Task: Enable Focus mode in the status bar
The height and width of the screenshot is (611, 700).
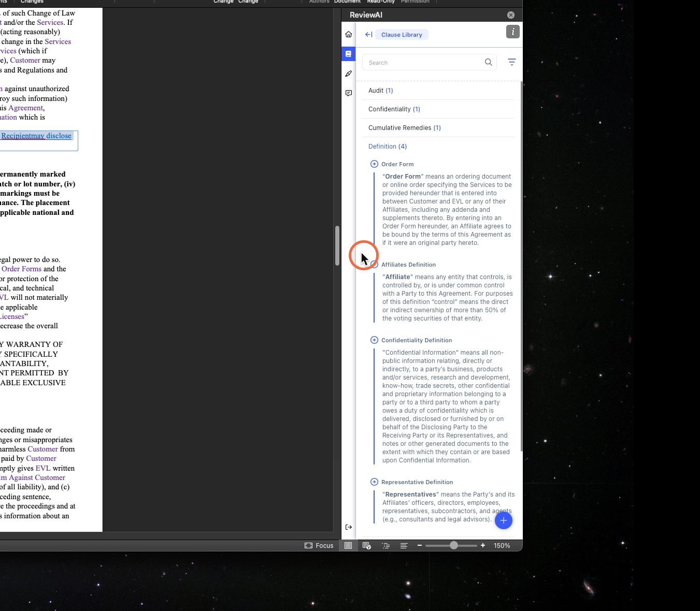Action: click(x=319, y=546)
